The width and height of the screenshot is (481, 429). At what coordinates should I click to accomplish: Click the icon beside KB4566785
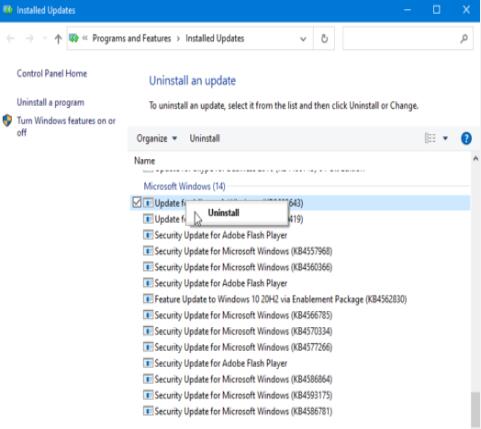pos(148,315)
